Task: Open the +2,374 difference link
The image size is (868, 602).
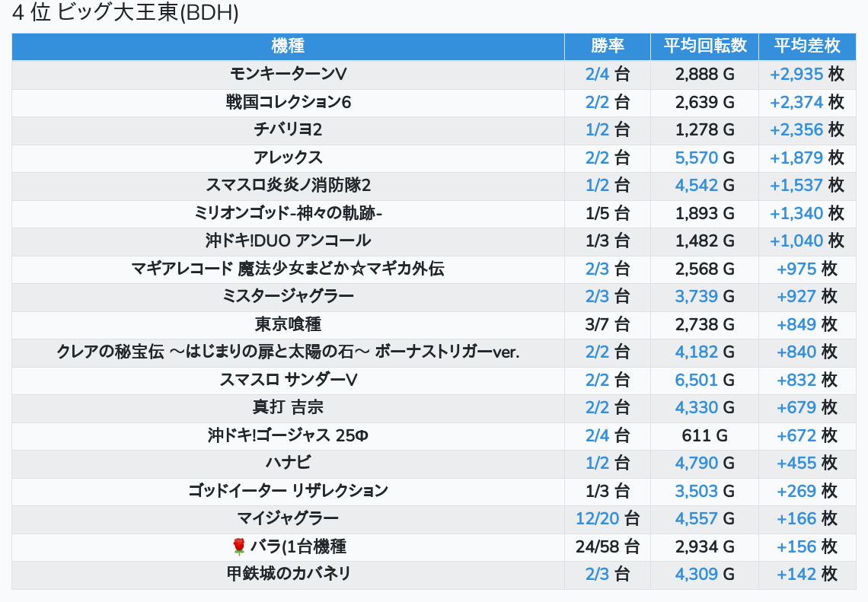Action: click(796, 102)
